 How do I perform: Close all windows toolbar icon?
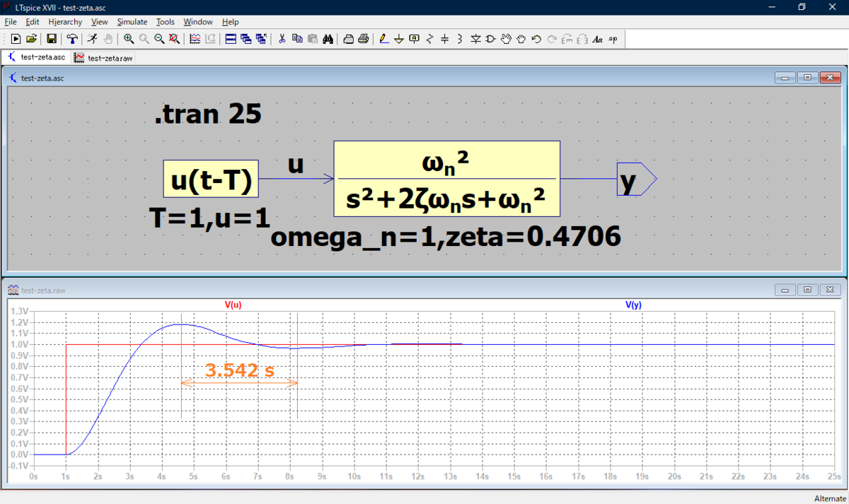(261, 39)
